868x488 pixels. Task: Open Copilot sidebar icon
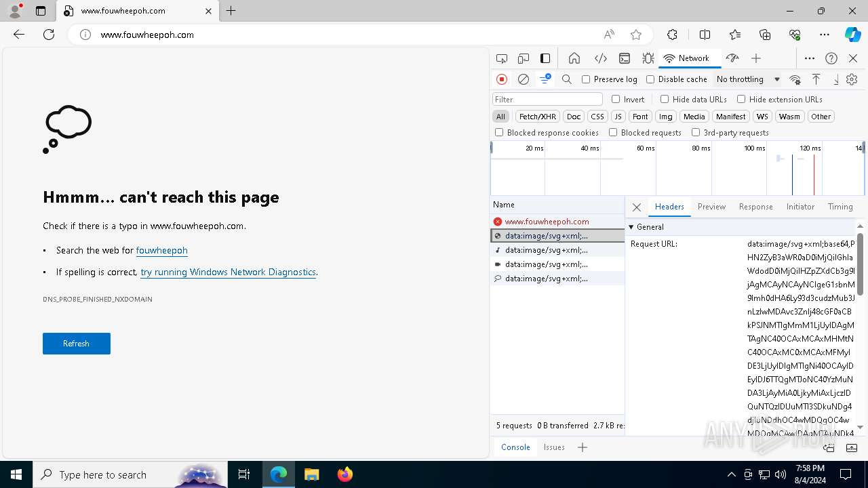click(852, 35)
